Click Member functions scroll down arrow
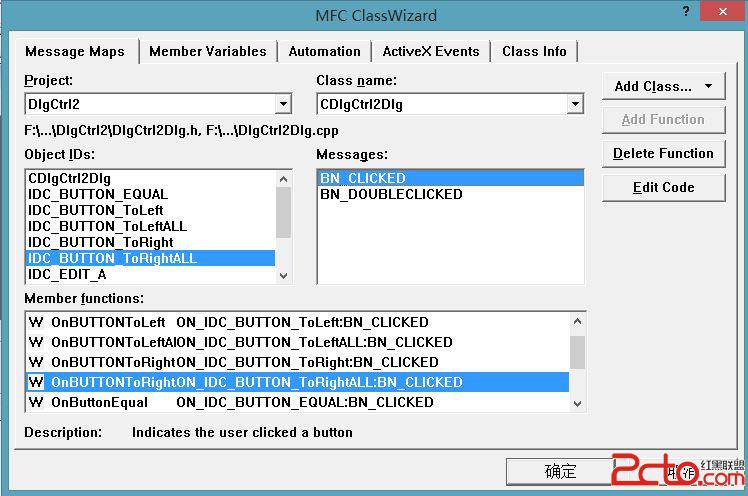This screenshot has height=496, width=748. [577, 403]
